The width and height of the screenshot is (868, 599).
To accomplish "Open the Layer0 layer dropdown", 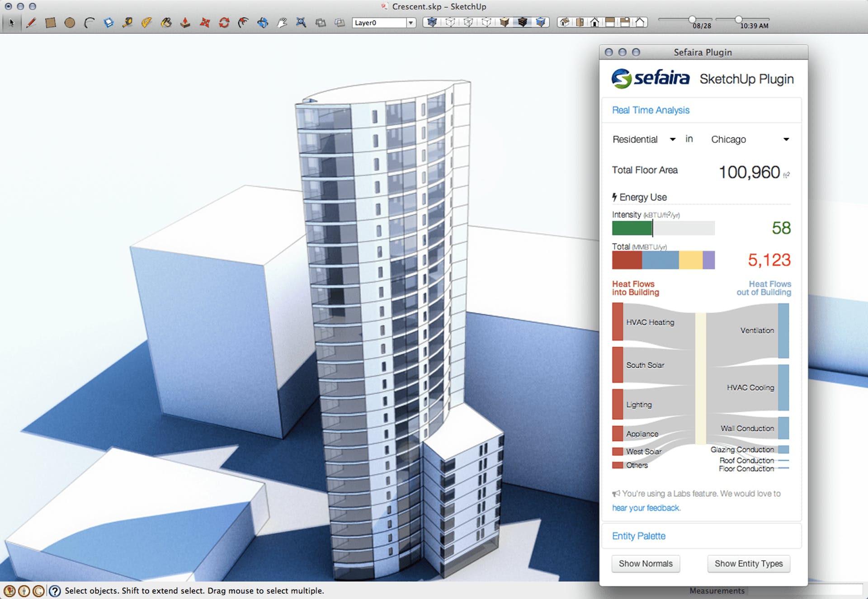I will (x=410, y=23).
